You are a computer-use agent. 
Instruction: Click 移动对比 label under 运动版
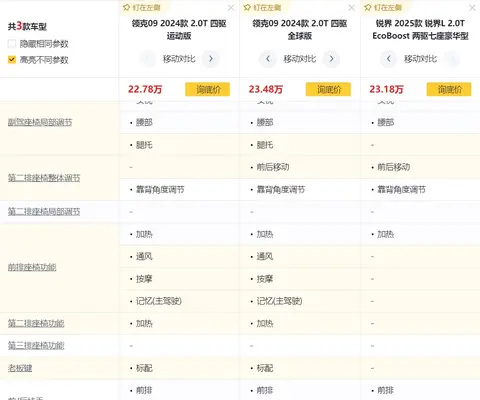[179, 59]
